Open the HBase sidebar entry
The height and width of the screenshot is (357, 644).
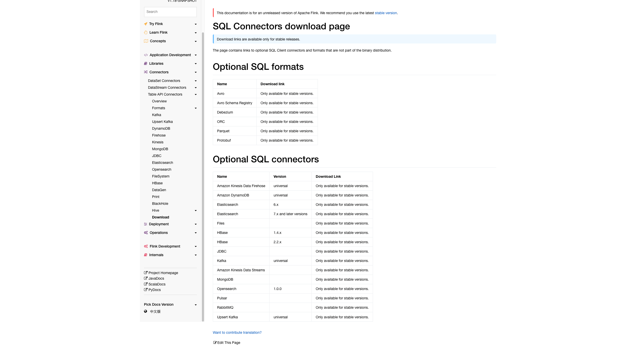157,183
